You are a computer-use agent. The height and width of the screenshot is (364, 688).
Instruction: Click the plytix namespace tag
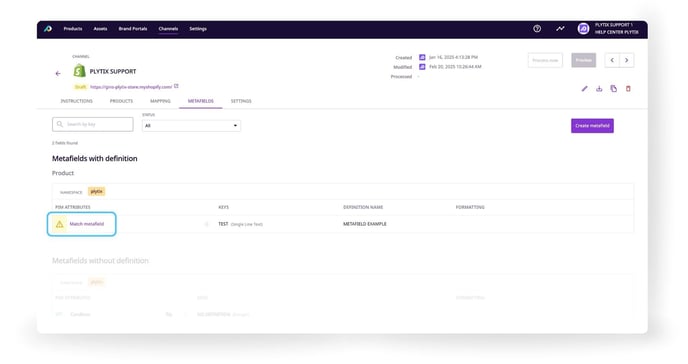pos(97,192)
